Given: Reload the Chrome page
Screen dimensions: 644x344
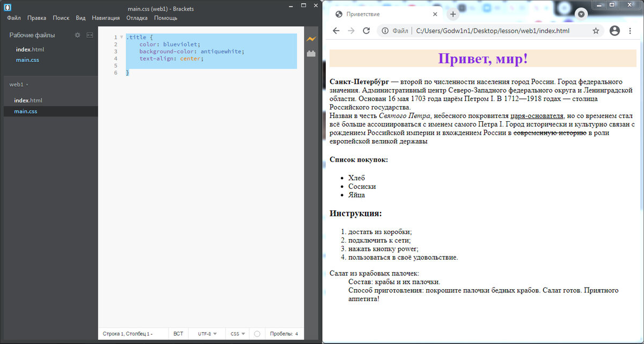Looking at the screenshot, I should pyautogui.click(x=367, y=31).
